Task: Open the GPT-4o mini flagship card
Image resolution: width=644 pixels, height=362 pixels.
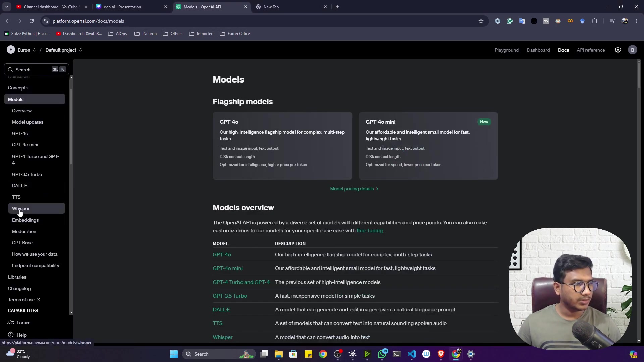Action: click(x=428, y=146)
